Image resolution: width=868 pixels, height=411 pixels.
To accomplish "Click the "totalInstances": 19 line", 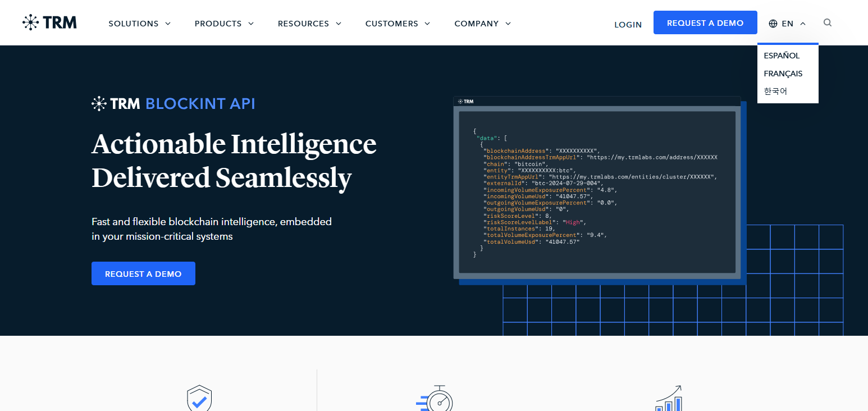I will (520, 229).
